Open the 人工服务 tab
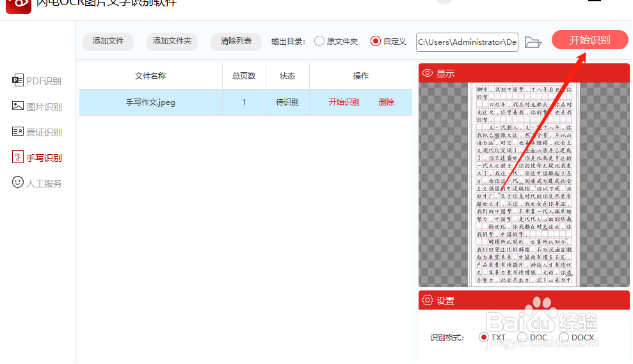The image size is (633, 364). [x=36, y=183]
